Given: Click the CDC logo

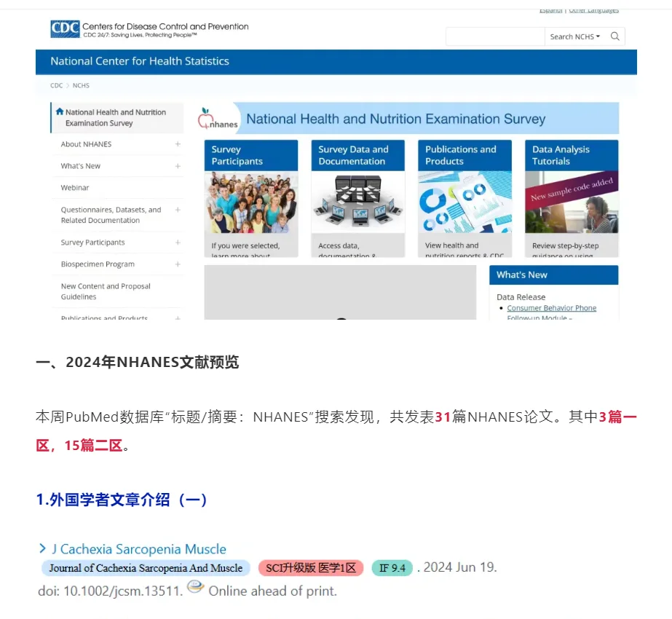Looking at the screenshot, I should point(65,28).
